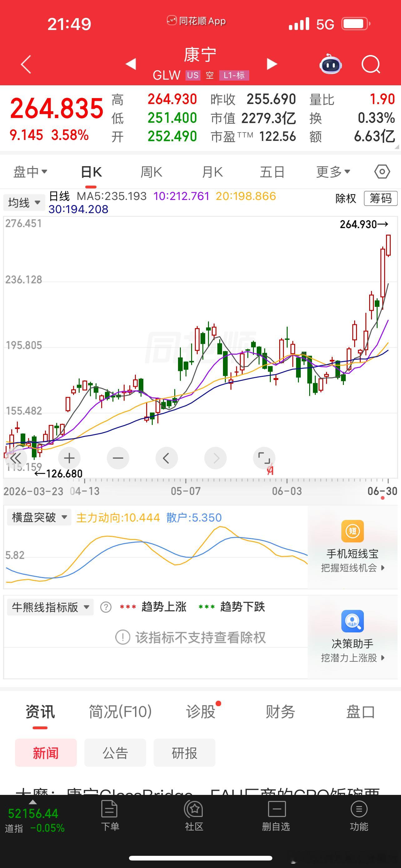The height and width of the screenshot is (868, 401).
Task: Open the 均线 indicator dropdown
Action: (x=24, y=202)
